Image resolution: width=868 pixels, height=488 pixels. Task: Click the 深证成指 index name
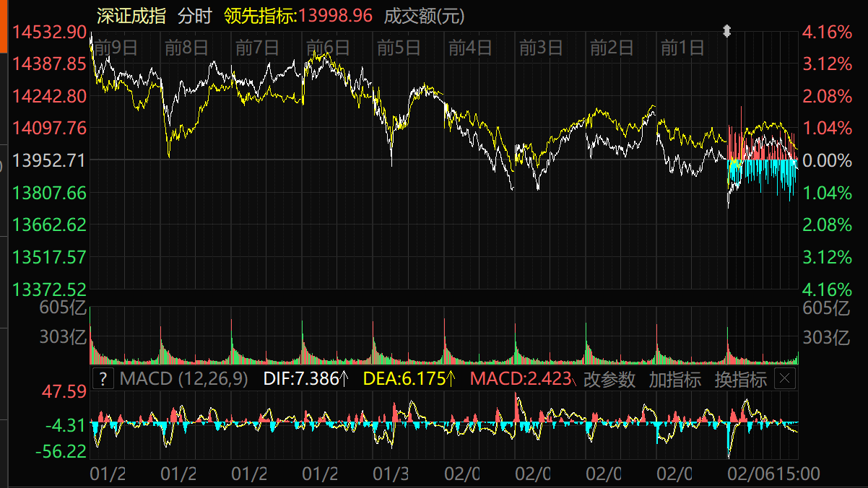point(131,16)
